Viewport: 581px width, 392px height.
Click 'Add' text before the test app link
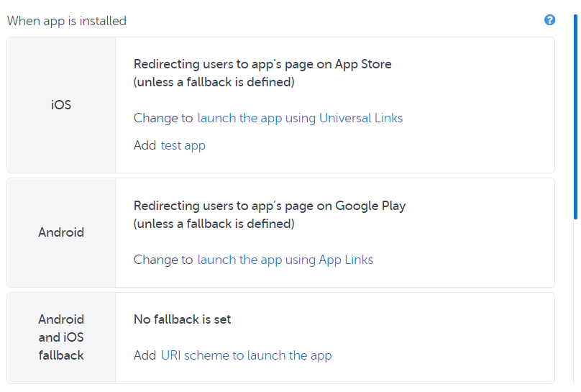pyautogui.click(x=145, y=145)
